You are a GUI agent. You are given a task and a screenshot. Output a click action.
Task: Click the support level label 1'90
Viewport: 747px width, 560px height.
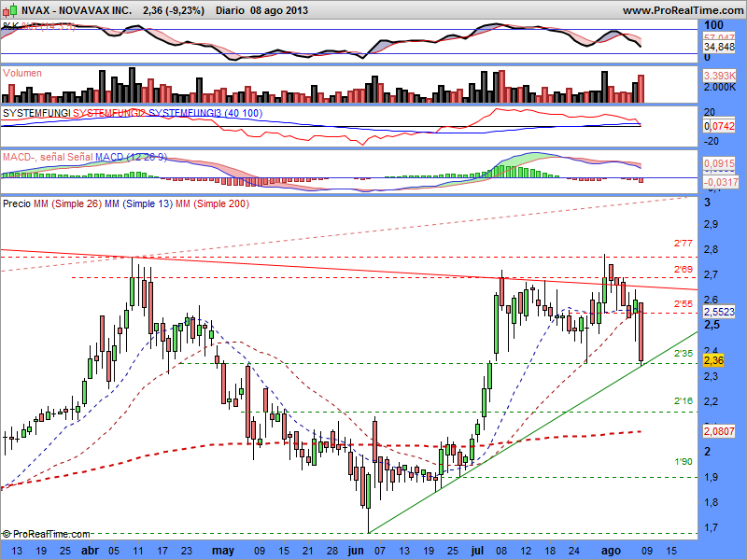(684, 461)
